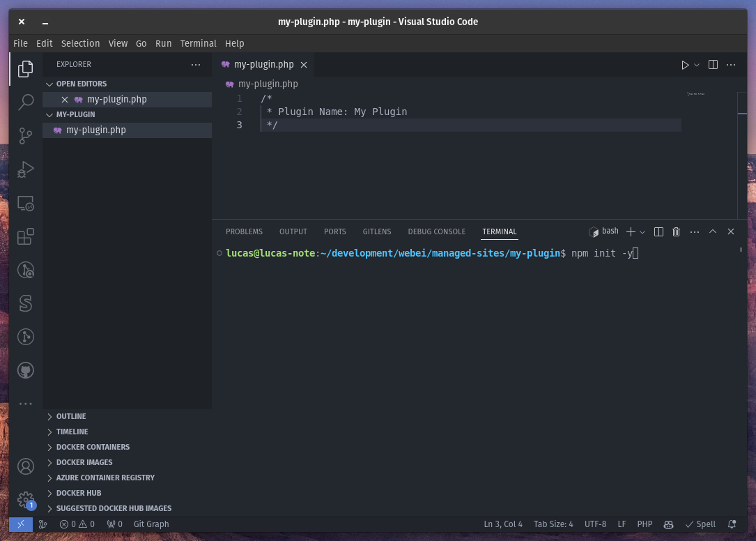The height and width of the screenshot is (541, 756).
Task: Expand the Docker Containers section
Action: pyautogui.click(x=128, y=448)
